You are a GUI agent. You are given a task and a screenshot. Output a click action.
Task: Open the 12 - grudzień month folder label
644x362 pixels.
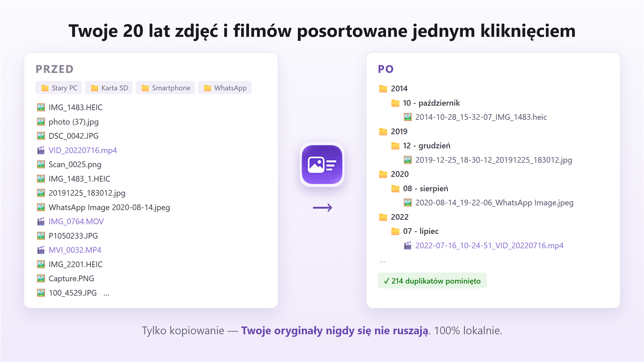coord(427,146)
